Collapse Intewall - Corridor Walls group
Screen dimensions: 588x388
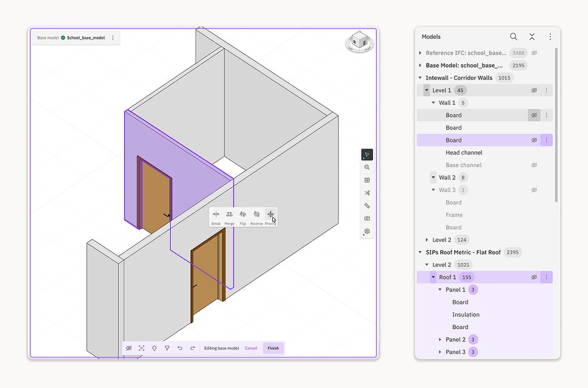click(420, 78)
